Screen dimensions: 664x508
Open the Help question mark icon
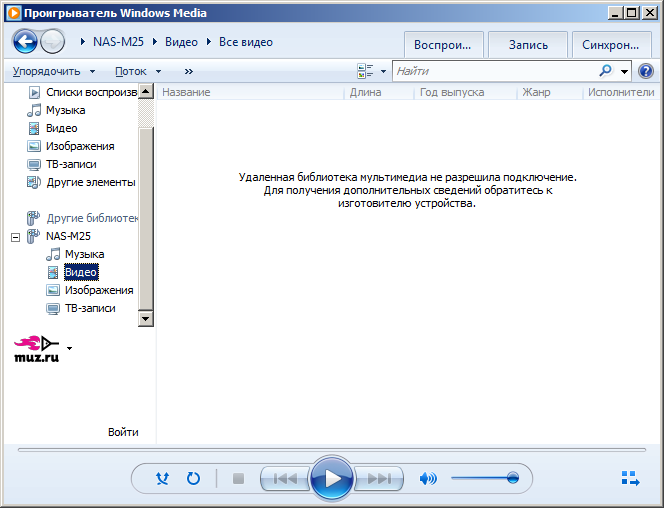pos(646,71)
